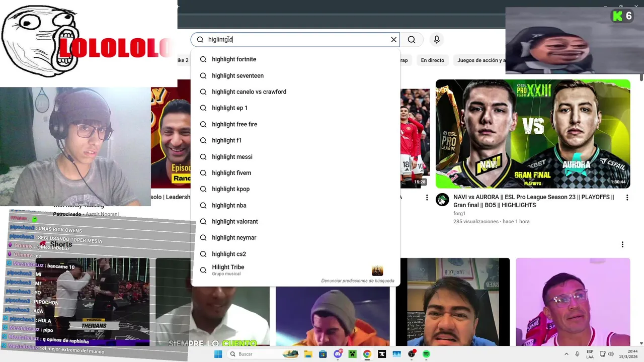The height and width of the screenshot is (362, 644).
Task: Open the forg1 channel avatar
Action: click(x=442, y=200)
